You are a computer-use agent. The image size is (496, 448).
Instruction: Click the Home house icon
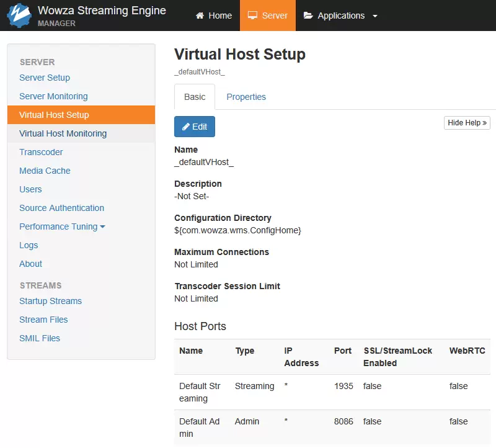tap(200, 16)
